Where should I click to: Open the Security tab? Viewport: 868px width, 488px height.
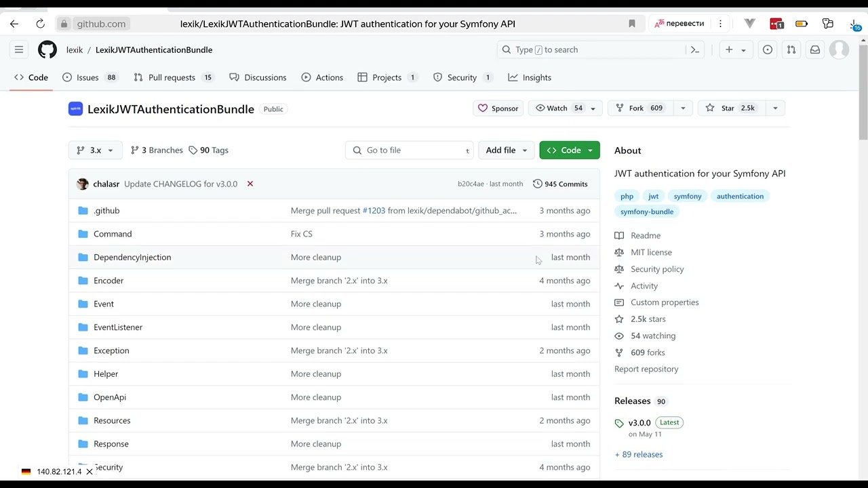click(462, 77)
